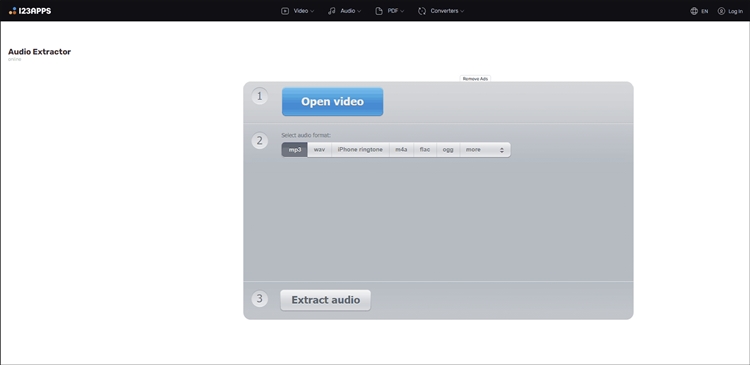Click the Remove Ads button
Screen dimensions: 750x365
pyautogui.click(x=475, y=78)
